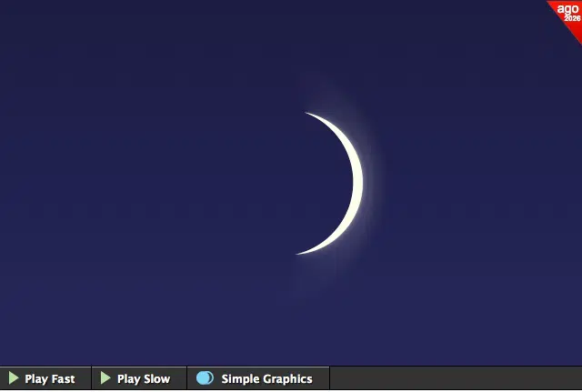Viewport: 582px width, 392px height.
Task: Click the red corner date badge
Action: [568, 13]
